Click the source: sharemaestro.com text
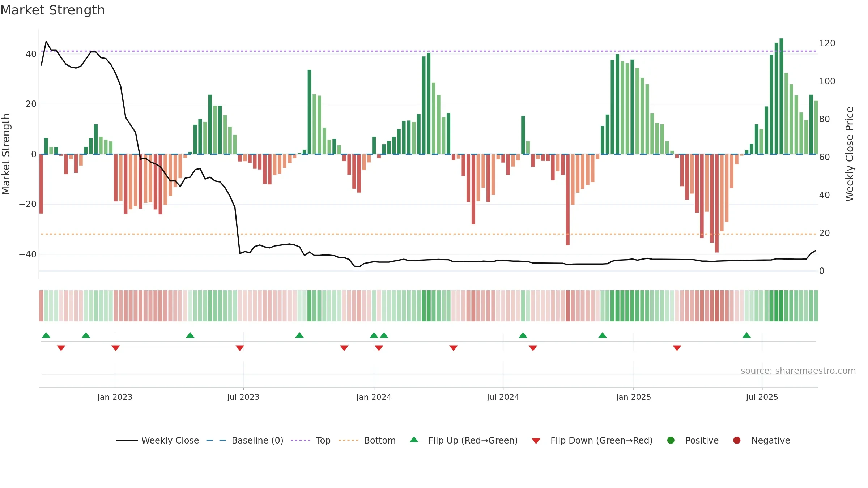This screenshot has width=868, height=488. pos(798,371)
